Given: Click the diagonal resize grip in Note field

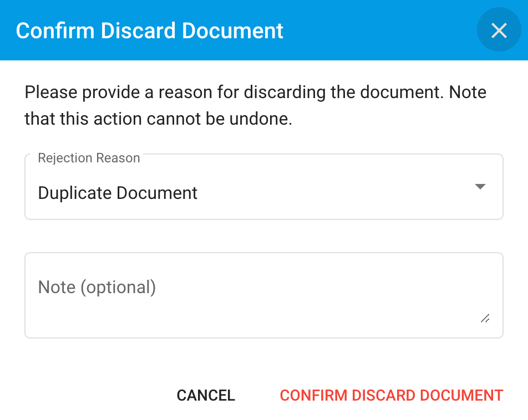Looking at the screenshot, I should [x=486, y=318].
